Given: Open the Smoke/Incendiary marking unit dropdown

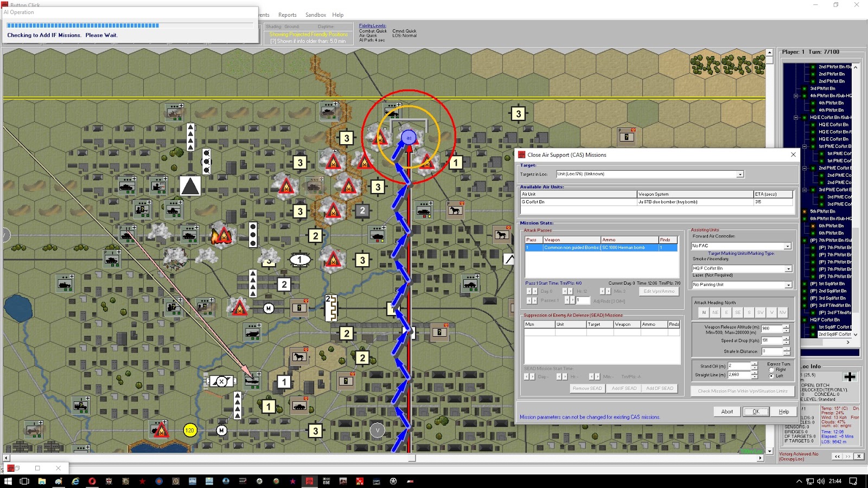Looking at the screenshot, I should (789, 269).
